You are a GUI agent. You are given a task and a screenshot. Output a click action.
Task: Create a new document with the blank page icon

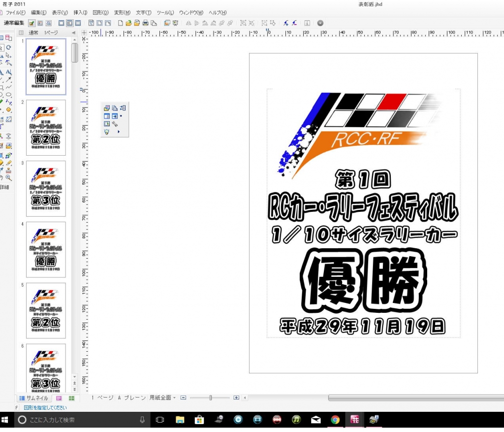click(x=121, y=23)
